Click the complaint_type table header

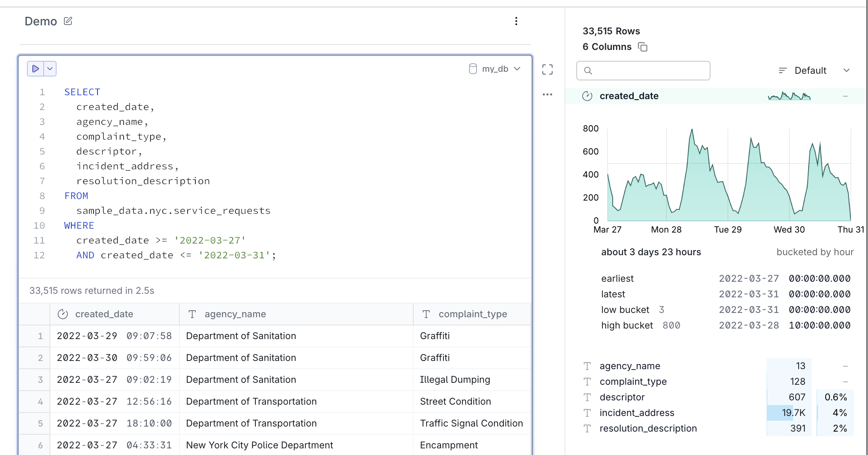[472, 314]
